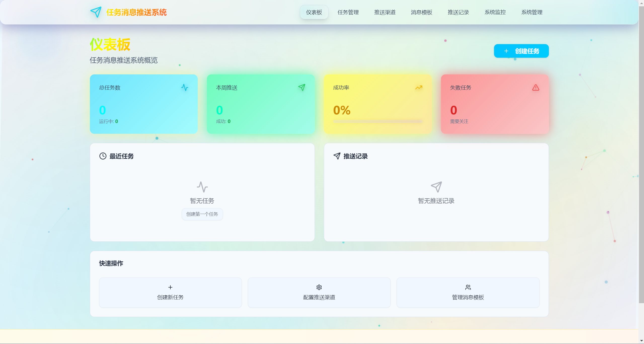Click the 创建新任务 quick action

point(170,293)
